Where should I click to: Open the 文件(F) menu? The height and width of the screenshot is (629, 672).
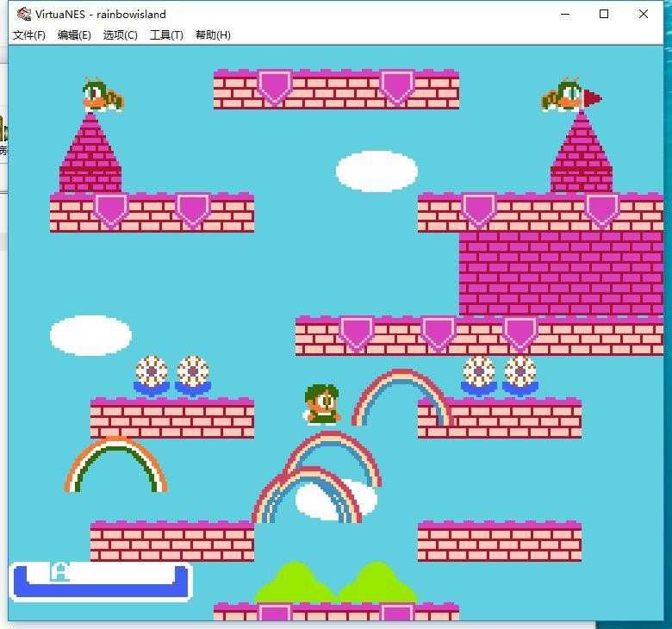click(29, 34)
